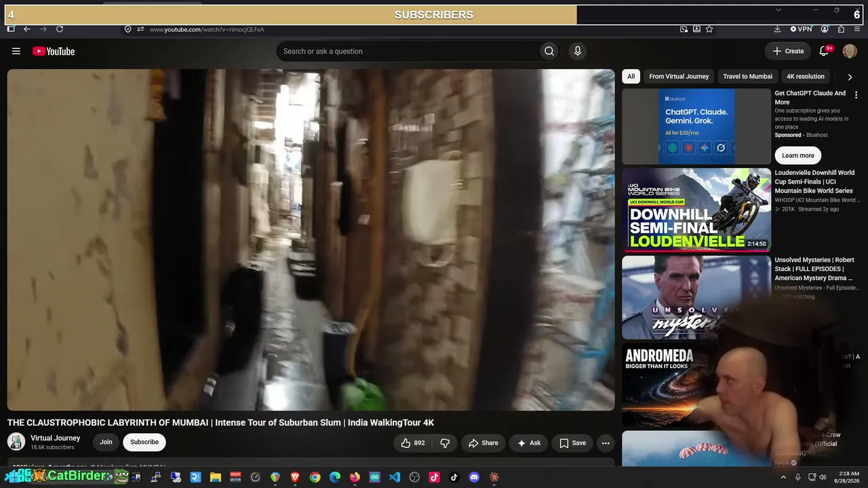The width and height of the screenshot is (868, 488).
Task: Focus the Search or ask a question field
Action: click(408, 51)
